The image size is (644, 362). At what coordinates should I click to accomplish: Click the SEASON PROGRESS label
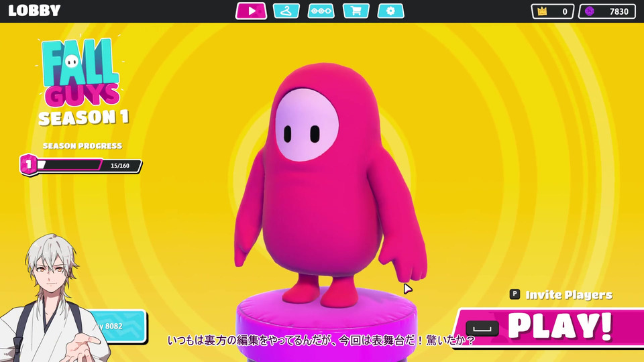click(82, 145)
